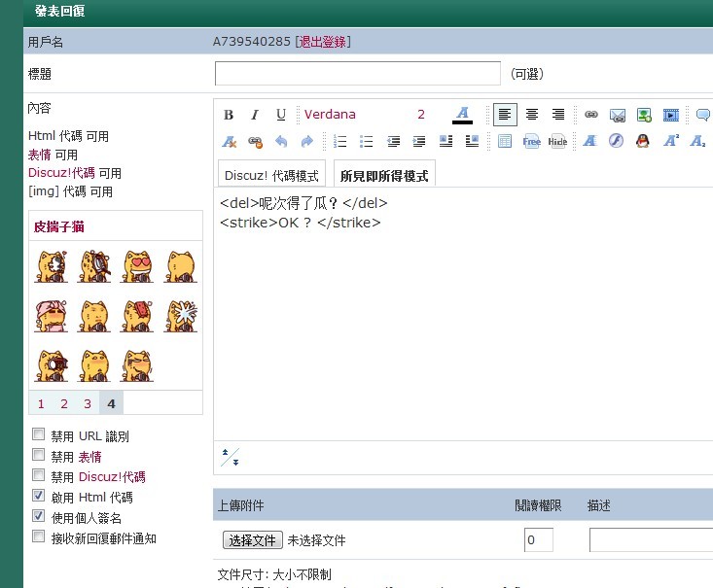Click the 选择文件 upload button
Viewport: 713px width, 588px height.
pyautogui.click(x=252, y=540)
